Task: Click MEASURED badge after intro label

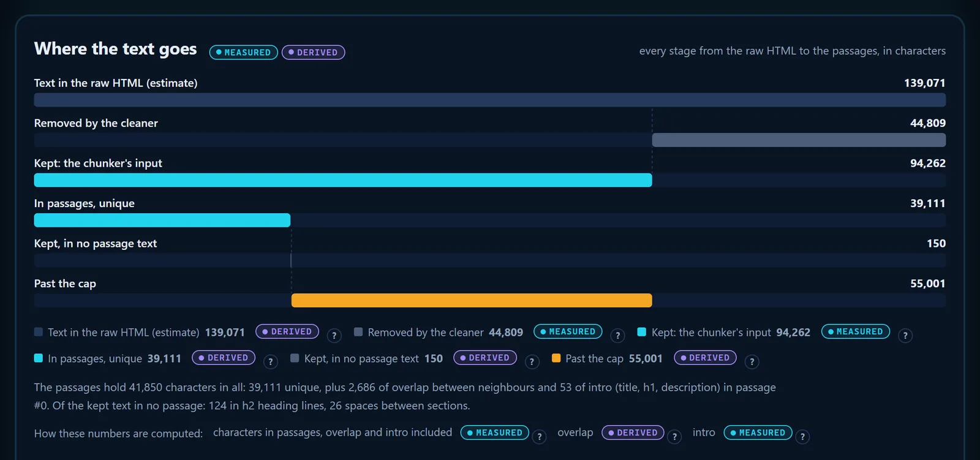Action: click(x=758, y=432)
